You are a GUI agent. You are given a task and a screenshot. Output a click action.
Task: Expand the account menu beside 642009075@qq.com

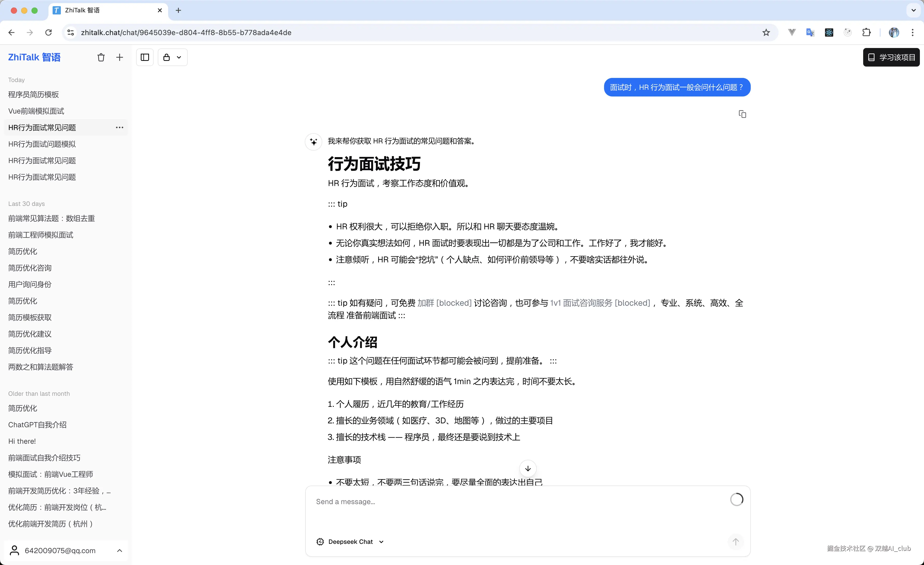pyautogui.click(x=119, y=550)
